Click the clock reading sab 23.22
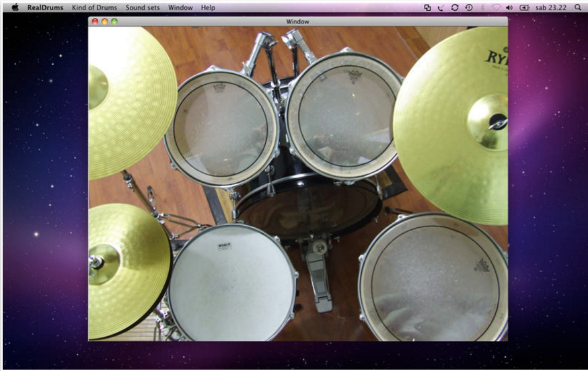588x371 pixels. coord(551,7)
